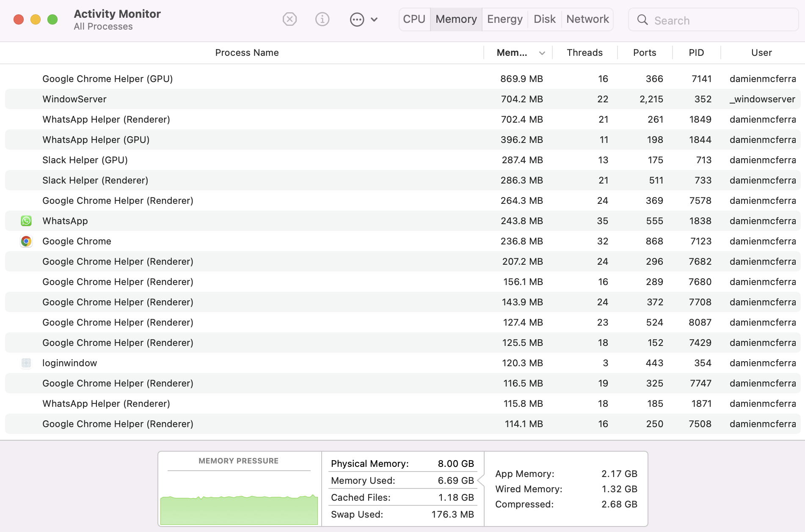This screenshot has width=805, height=532.
Task: Select the Google Chrome app icon
Action: tap(26, 241)
